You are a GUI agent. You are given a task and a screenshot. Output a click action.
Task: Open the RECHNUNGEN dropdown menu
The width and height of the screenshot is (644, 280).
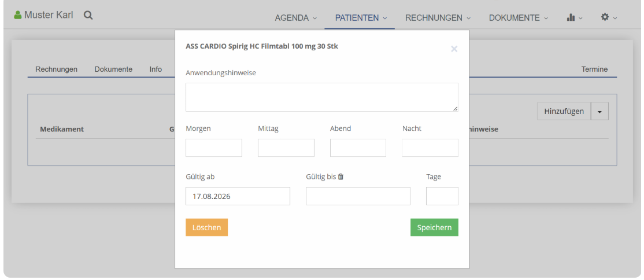[438, 18]
